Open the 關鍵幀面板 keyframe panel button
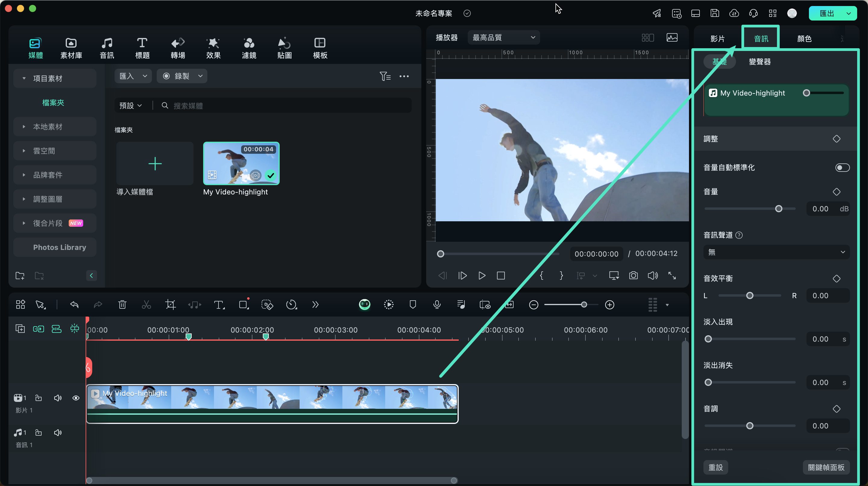Screen dimensions: 868x486 [826, 467]
